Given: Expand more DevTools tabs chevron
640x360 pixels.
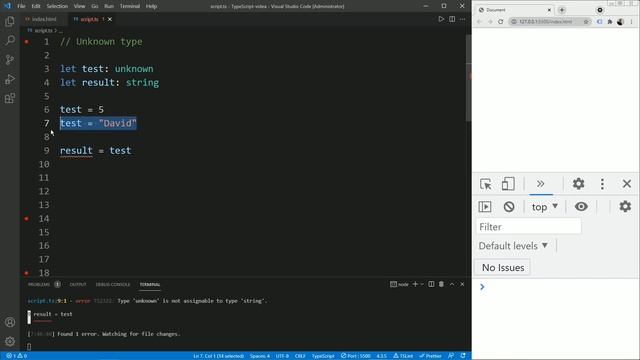Looking at the screenshot, I should tap(541, 184).
